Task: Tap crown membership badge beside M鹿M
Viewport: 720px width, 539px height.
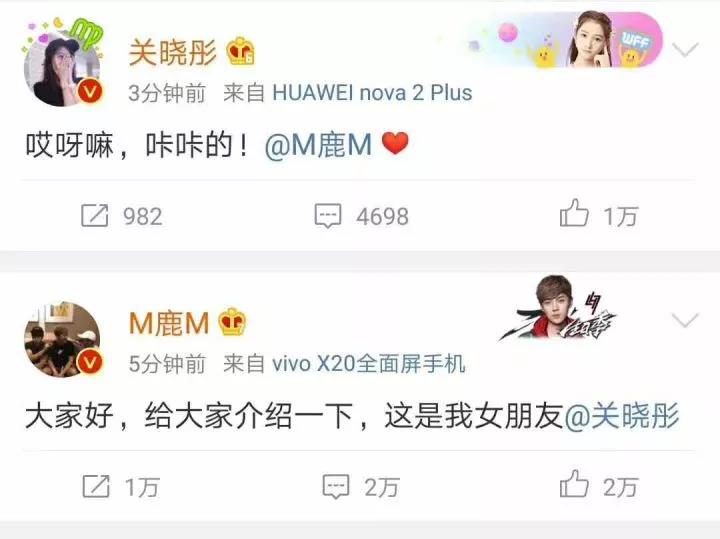Action: [x=232, y=322]
